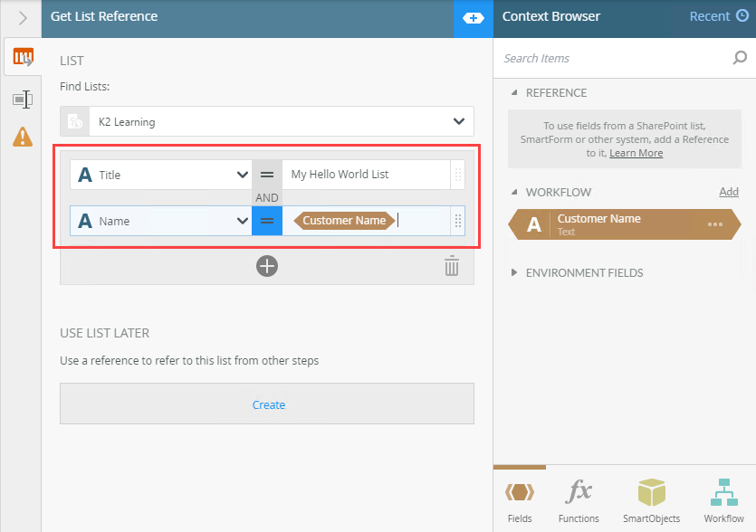Click the search magnifier icon
756x532 pixels.
tap(740, 58)
